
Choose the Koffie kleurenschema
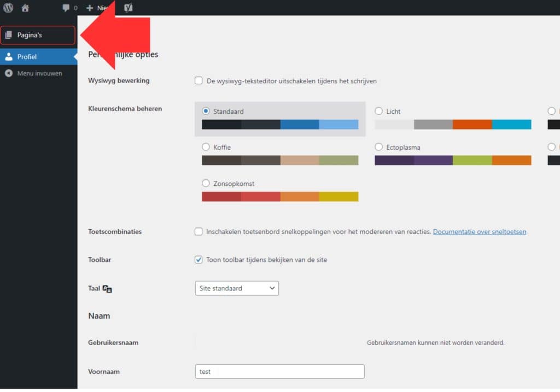click(x=206, y=147)
